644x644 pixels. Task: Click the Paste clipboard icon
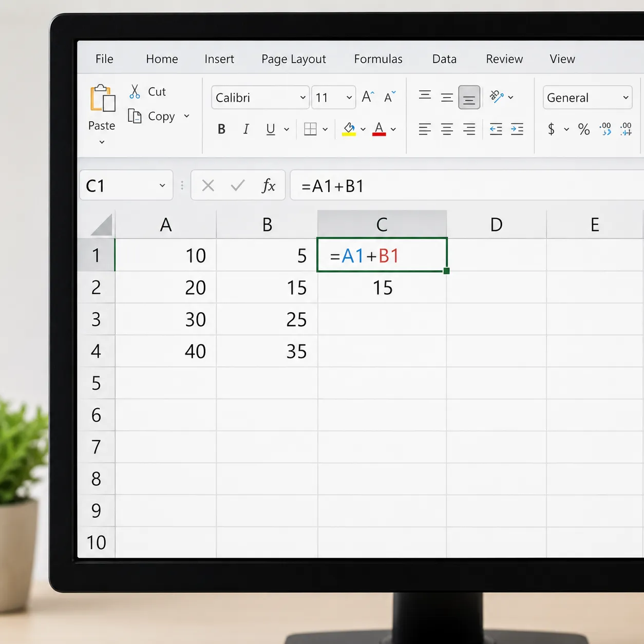pos(103,98)
